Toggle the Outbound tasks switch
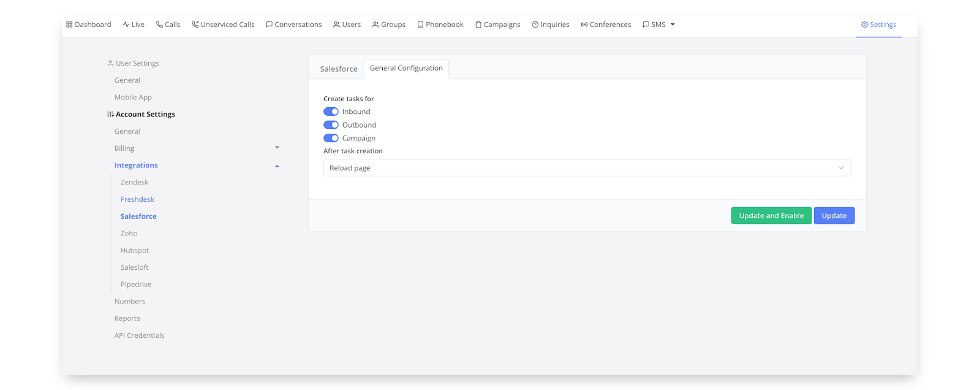The image size is (980, 390). coord(331,125)
